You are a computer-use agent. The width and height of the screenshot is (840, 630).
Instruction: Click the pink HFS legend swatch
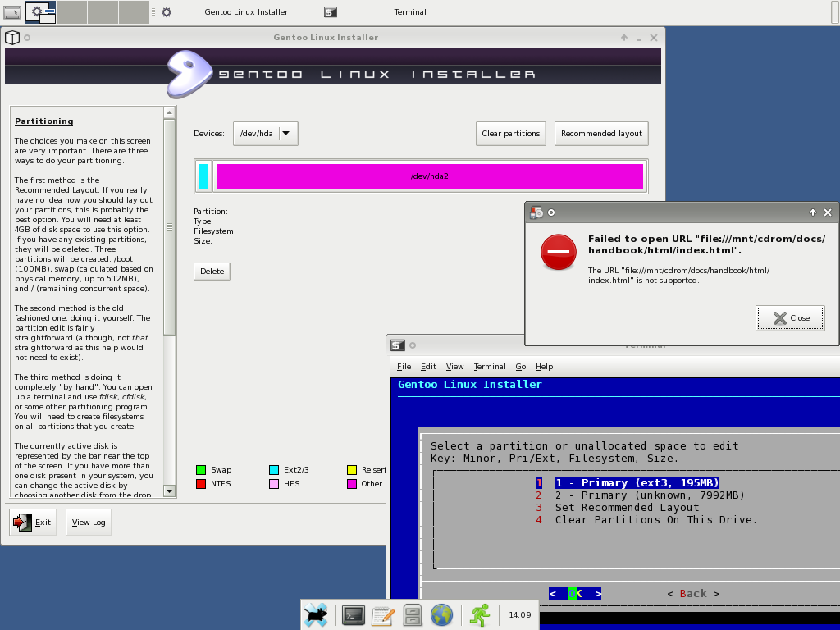(274, 484)
